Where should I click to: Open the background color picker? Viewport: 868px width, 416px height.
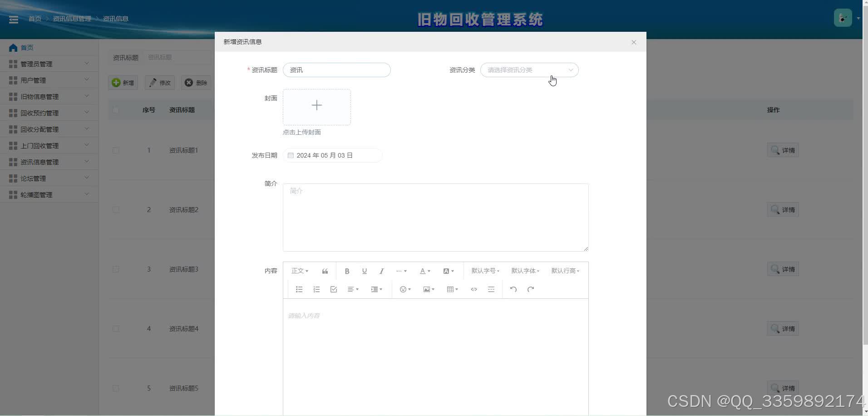click(449, 271)
